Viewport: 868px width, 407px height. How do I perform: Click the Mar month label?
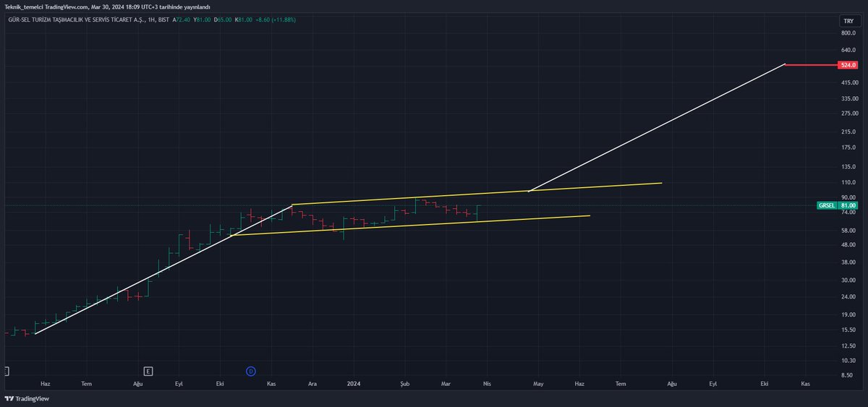(x=447, y=384)
